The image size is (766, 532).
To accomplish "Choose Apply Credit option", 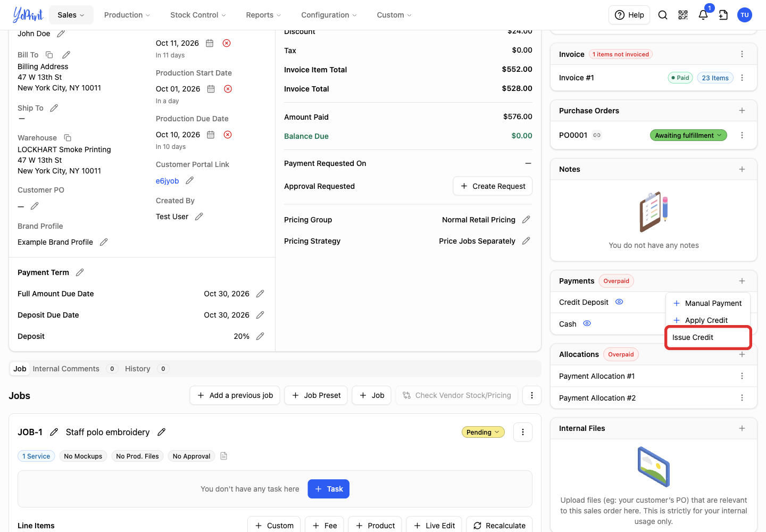I will click(x=707, y=320).
